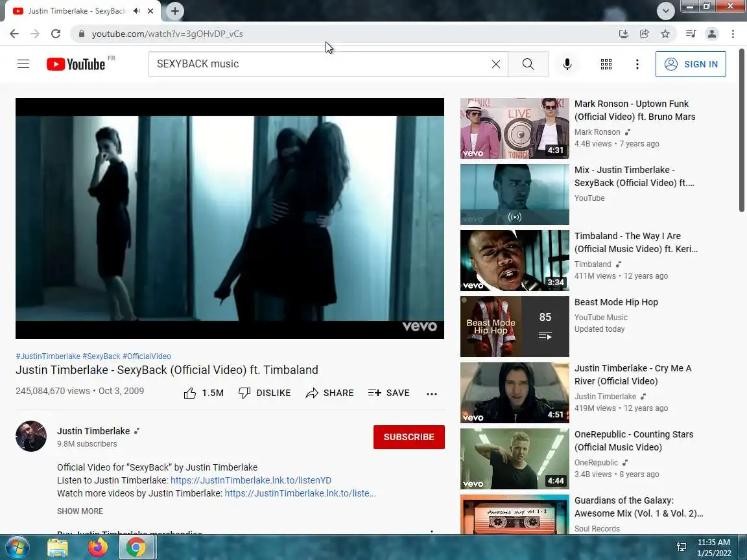Click the magnifier search button
Screen dimensions: 747x560
point(528,64)
